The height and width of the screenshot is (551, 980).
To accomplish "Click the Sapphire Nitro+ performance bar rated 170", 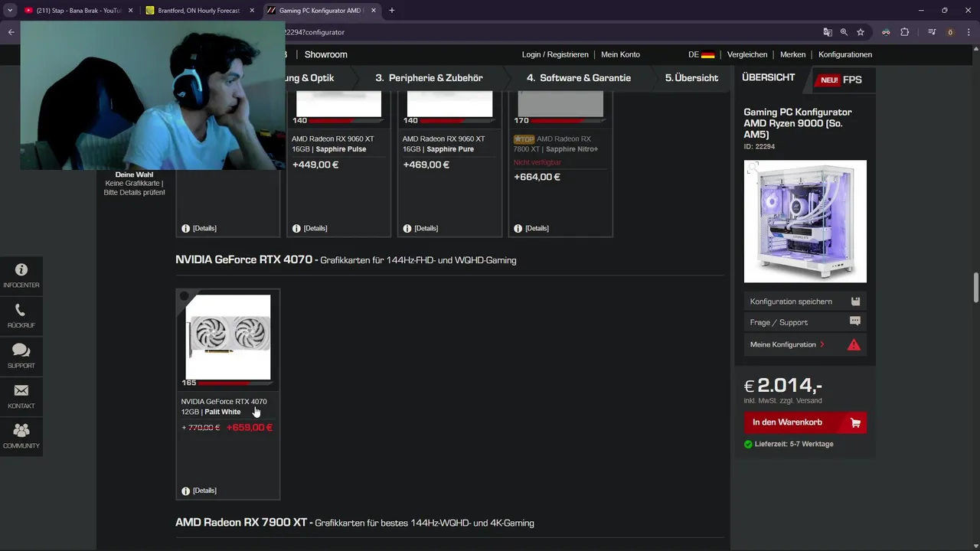I will click(x=568, y=120).
